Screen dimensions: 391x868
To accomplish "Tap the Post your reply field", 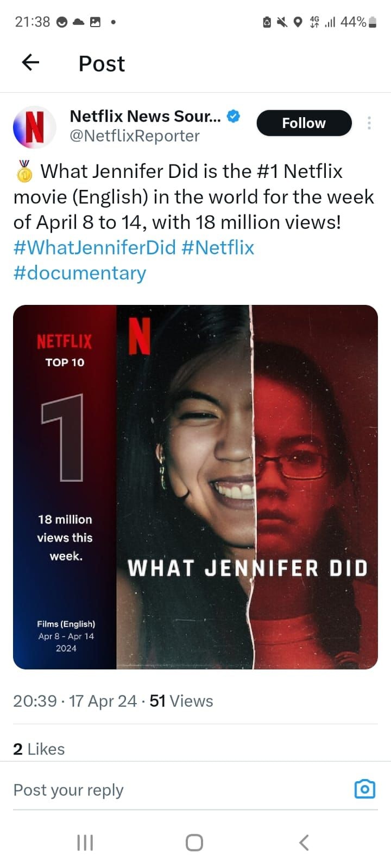I will pos(163,790).
